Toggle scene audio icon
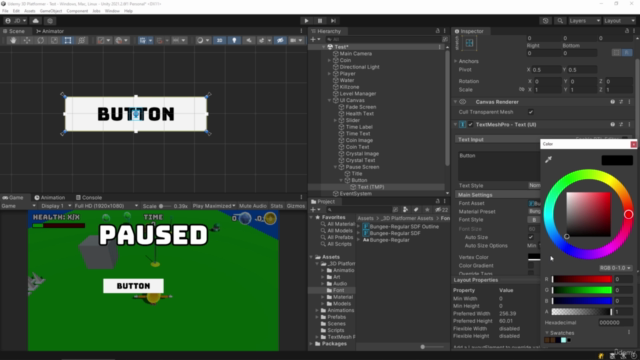640x360 pixels. point(249,40)
